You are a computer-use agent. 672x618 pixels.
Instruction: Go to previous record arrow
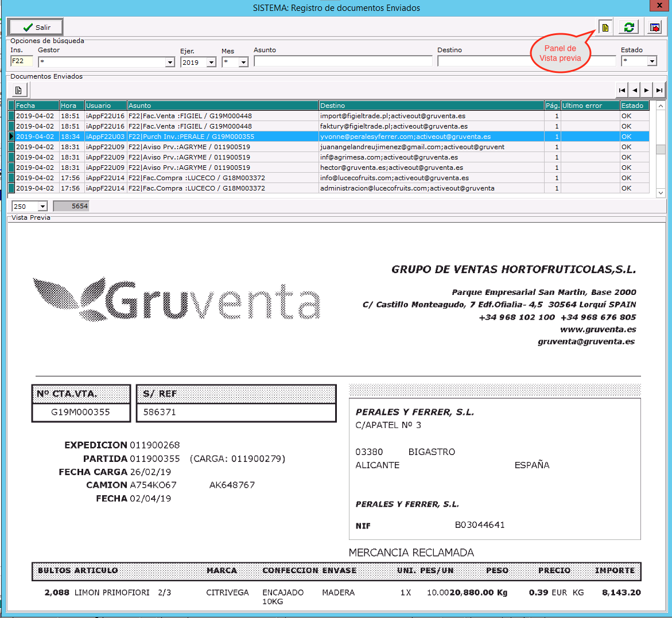[634, 90]
